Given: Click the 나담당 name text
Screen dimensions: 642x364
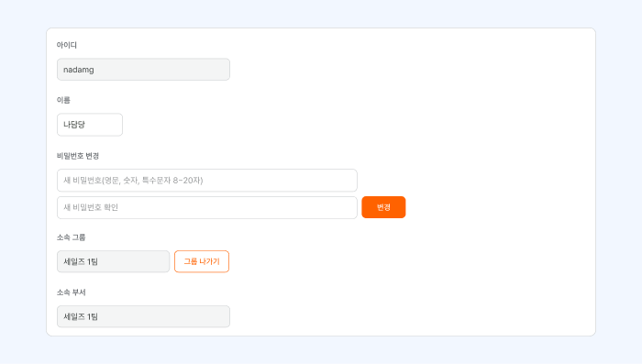Looking at the screenshot, I should 74,125.
